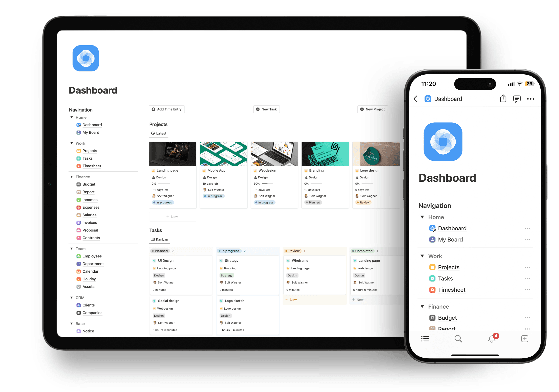Image resolution: width=559 pixels, height=392 pixels.
Task: Toggle the Home section collapse arrow
Action: click(71, 117)
